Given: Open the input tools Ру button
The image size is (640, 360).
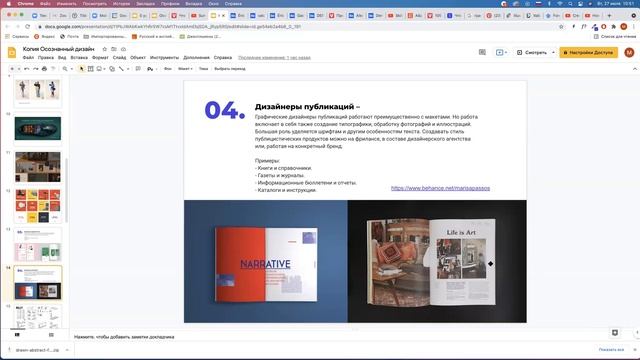Looking at the screenshot, I should click(150, 69).
